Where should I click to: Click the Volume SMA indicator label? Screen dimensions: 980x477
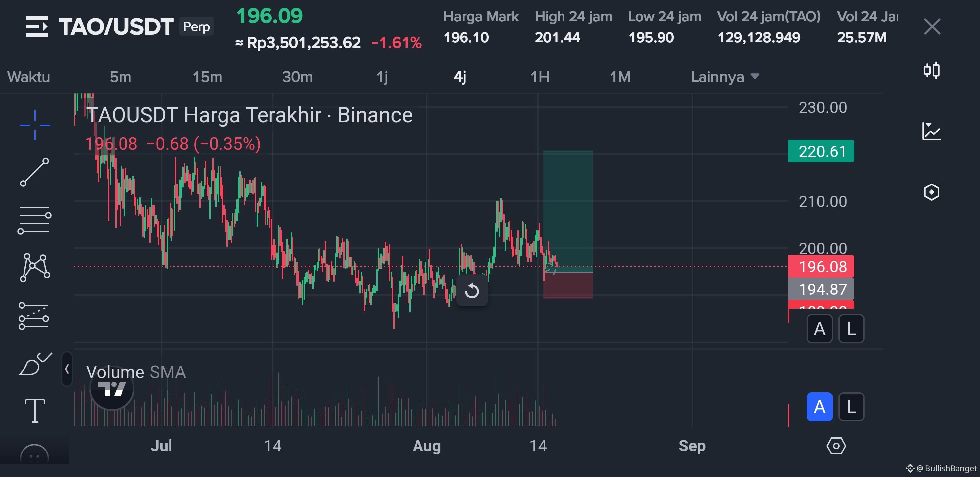136,372
